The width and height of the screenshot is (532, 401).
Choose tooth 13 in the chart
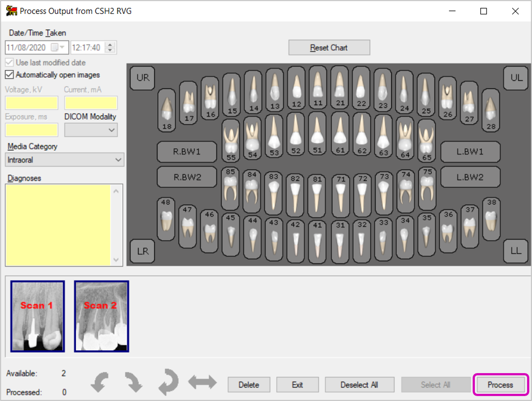(274, 90)
